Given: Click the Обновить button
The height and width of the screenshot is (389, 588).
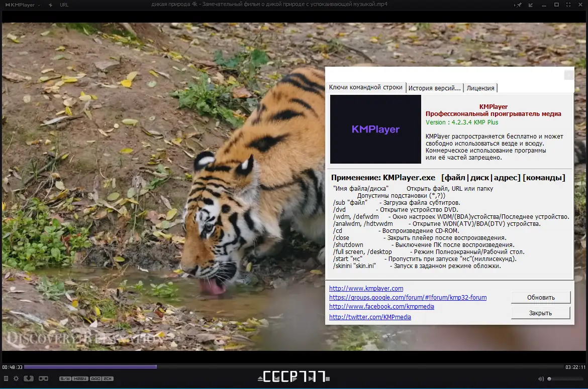Looking at the screenshot, I should click(x=541, y=297).
